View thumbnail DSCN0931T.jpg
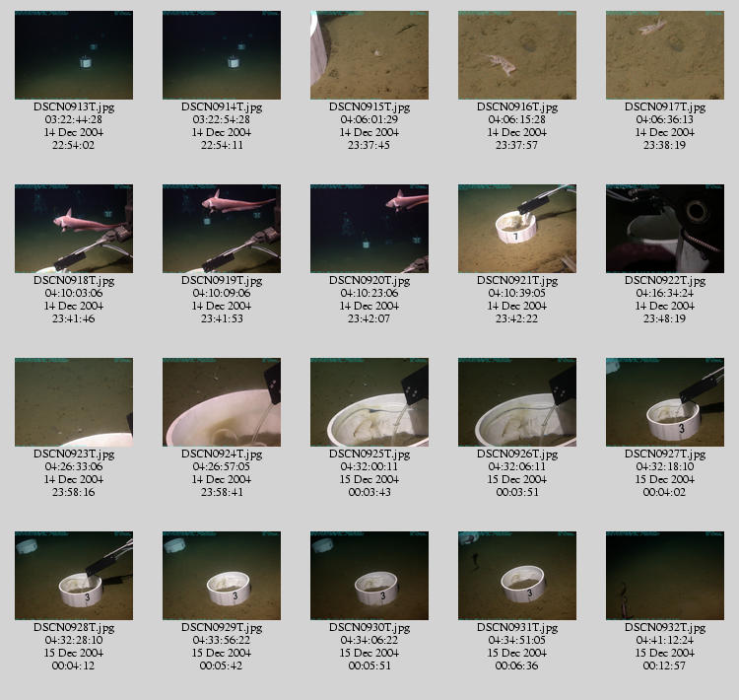739x700 pixels. coord(517,576)
